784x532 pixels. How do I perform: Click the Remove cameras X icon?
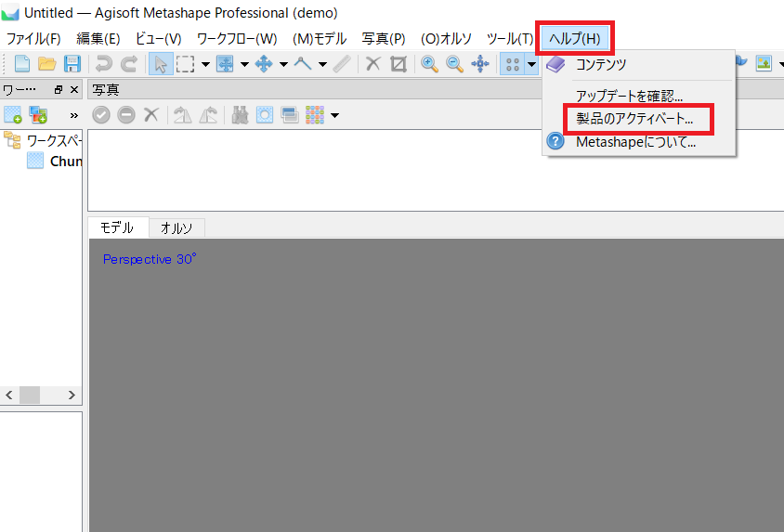(151, 115)
